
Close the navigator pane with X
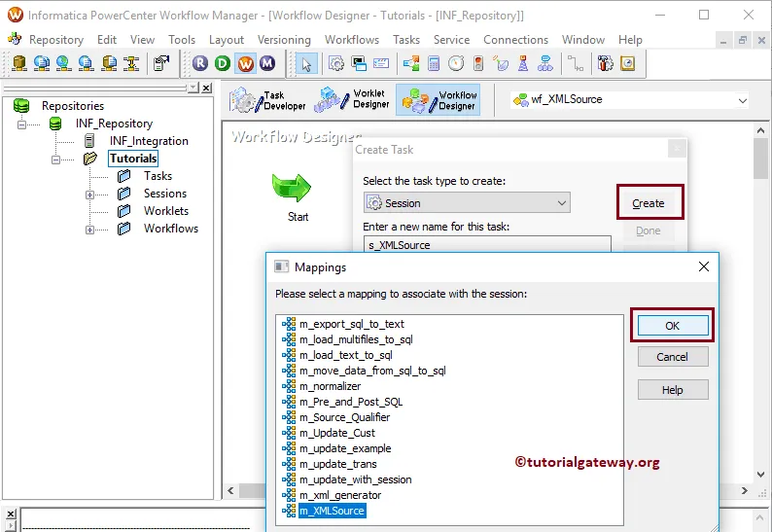(x=207, y=88)
